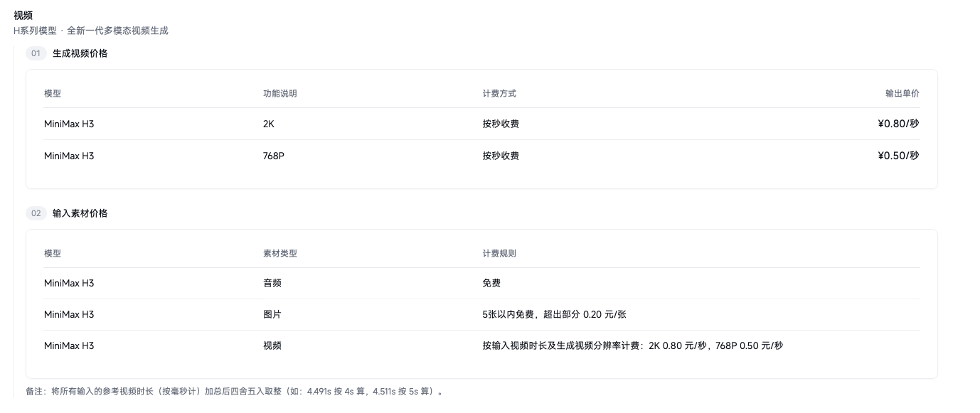Click MiniMax H3 in the 视频 material row
Viewport: 980px width, 413px height.
click(69, 345)
